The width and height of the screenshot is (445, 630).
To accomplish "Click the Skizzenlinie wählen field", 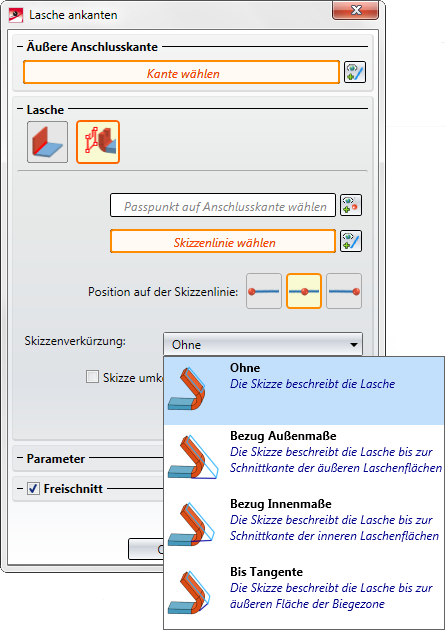I will 223,241.
